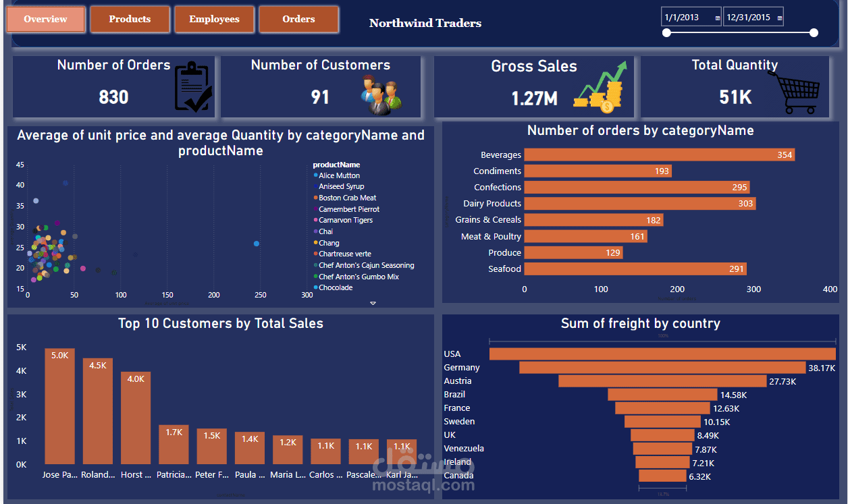This screenshot has width=848, height=504.
Task: Expand the productName legend with down arrow
Action: click(x=373, y=303)
